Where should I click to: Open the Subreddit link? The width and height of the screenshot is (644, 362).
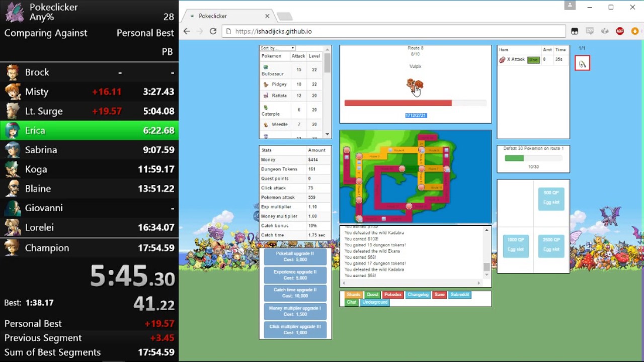coord(460,295)
